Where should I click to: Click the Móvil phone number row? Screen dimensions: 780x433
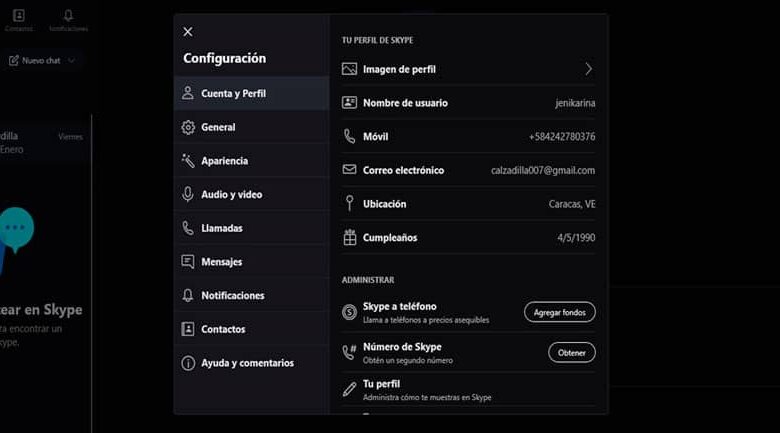click(469, 136)
